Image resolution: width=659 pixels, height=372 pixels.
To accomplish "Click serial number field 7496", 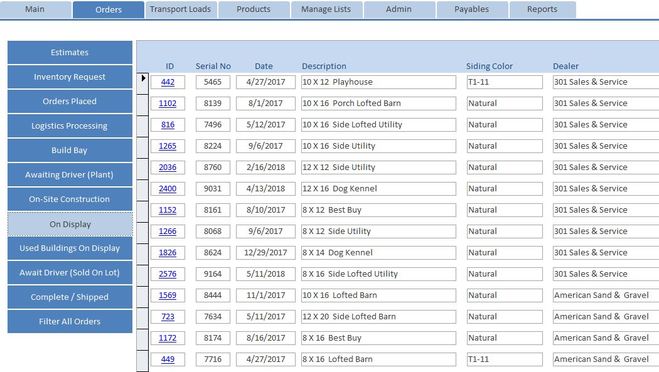I will pyautogui.click(x=213, y=125).
